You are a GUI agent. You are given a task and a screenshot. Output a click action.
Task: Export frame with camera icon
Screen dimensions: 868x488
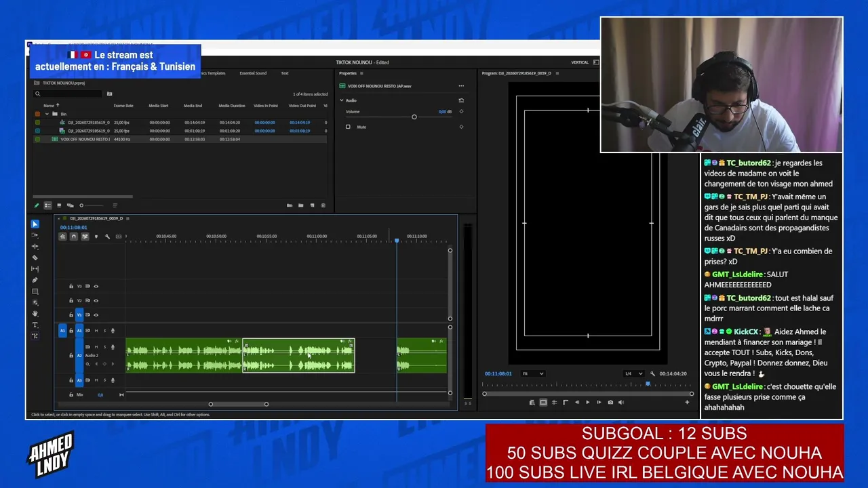pos(610,403)
